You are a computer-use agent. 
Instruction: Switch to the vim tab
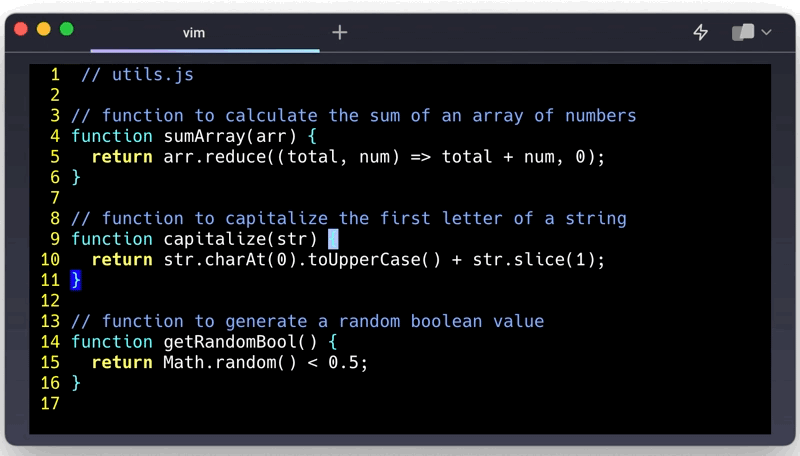pyautogui.click(x=194, y=32)
